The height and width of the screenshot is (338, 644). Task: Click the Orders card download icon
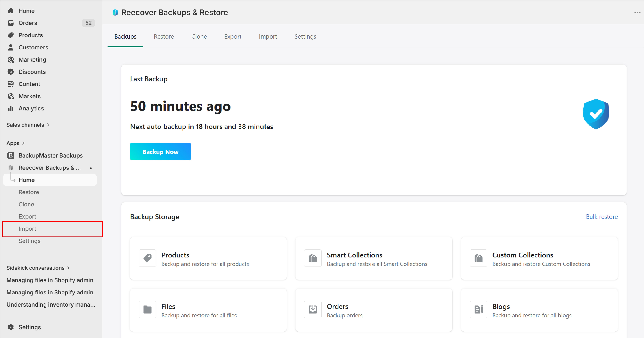313,309
